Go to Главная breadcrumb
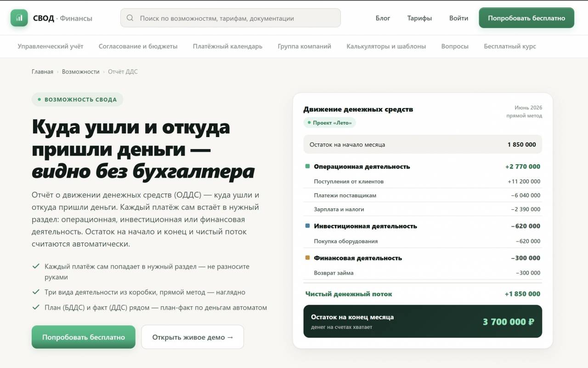The width and height of the screenshot is (588, 368). point(42,72)
